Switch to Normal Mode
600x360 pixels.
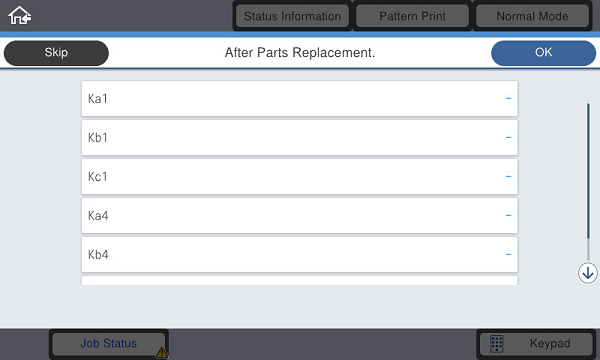532,16
